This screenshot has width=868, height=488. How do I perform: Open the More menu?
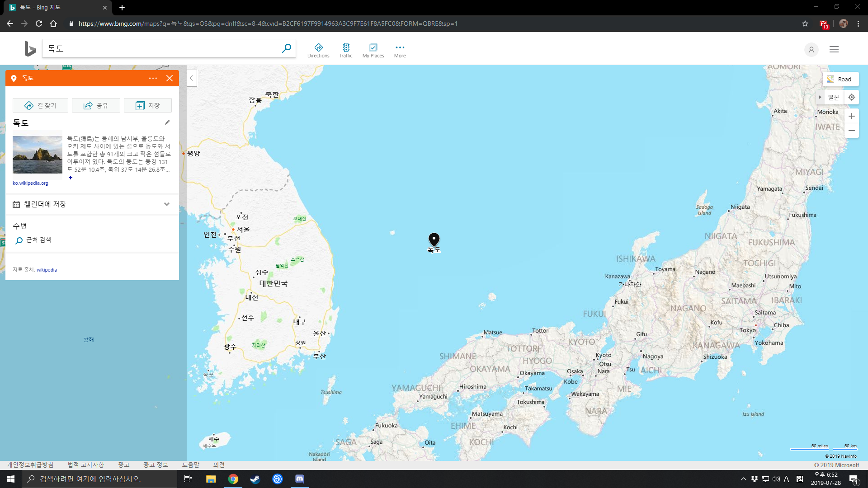coord(400,51)
